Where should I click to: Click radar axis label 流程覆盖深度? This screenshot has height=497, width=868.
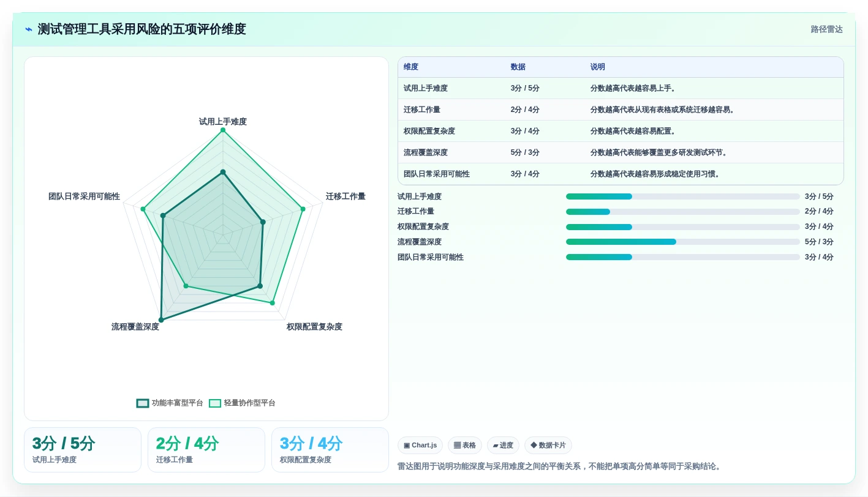tap(135, 327)
